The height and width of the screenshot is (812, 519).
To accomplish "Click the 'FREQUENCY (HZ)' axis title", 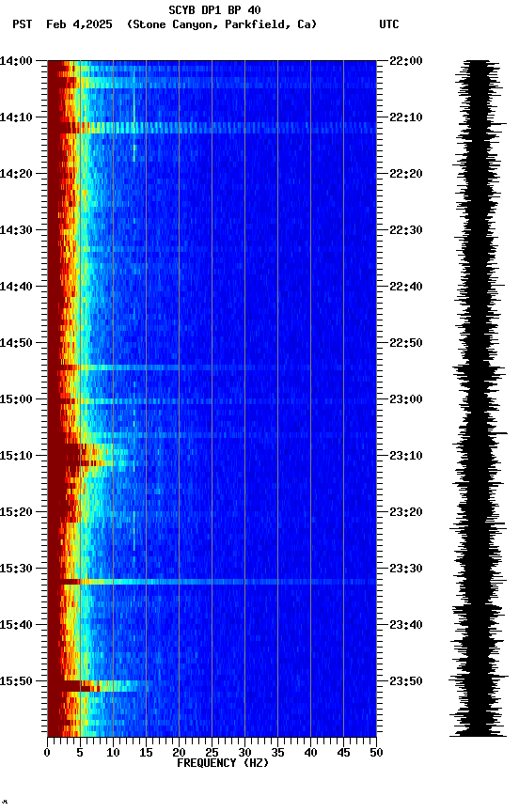I will [x=223, y=763].
